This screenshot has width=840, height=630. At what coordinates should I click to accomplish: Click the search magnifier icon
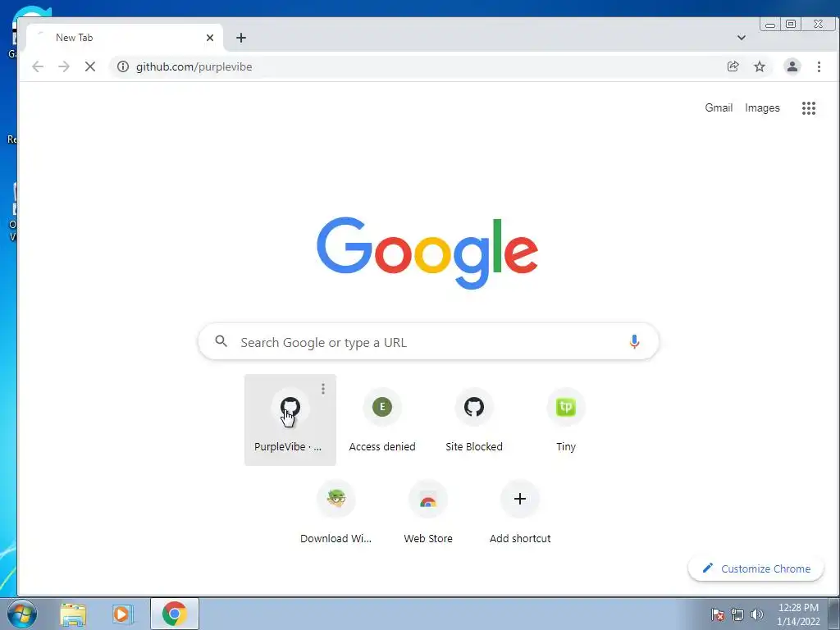221,341
